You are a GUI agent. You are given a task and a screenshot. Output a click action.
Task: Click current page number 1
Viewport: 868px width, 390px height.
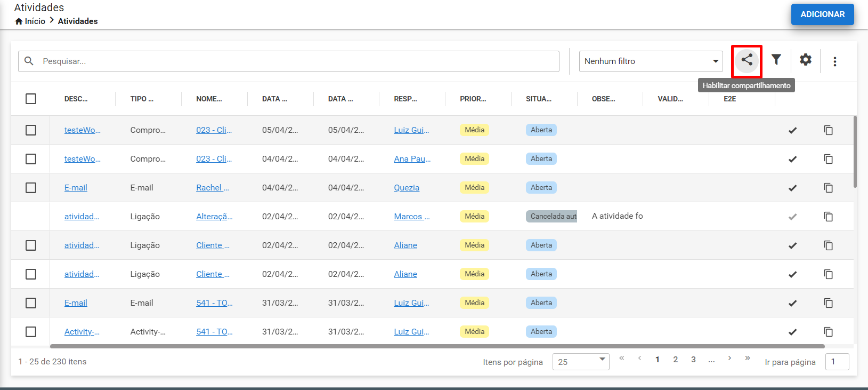(x=658, y=360)
